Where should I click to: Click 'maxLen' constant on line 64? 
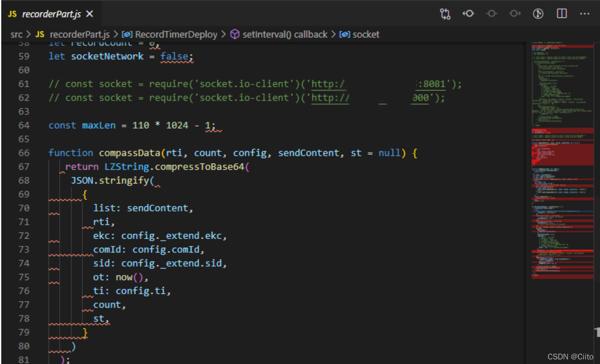click(99, 125)
